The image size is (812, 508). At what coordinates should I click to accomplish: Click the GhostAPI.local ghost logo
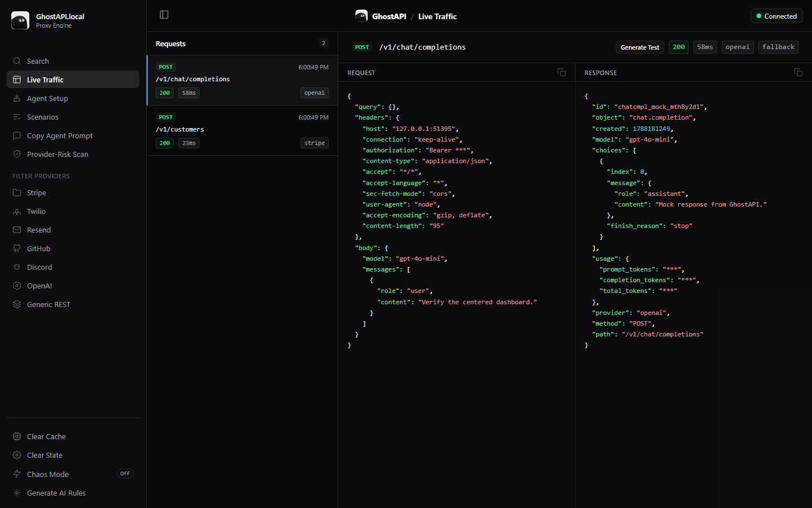(x=20, y=20)
